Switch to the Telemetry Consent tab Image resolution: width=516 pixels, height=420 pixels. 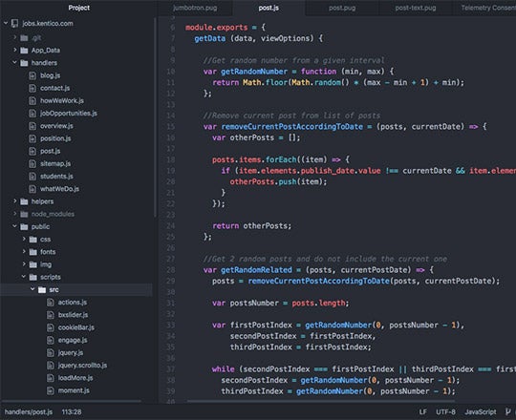pos(484,8)
